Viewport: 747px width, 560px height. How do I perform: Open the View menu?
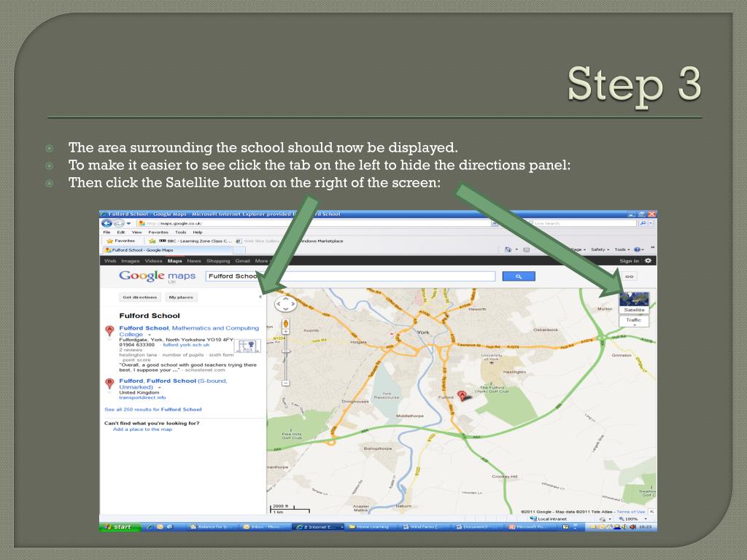pos(136,233)
